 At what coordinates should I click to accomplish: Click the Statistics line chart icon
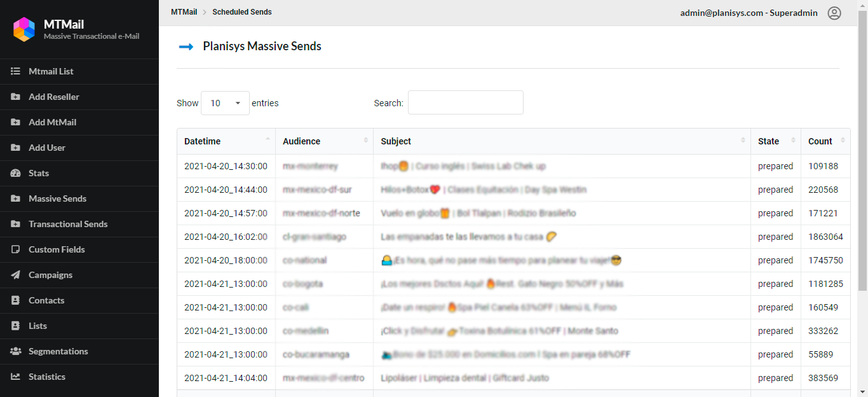click(16, 377)
